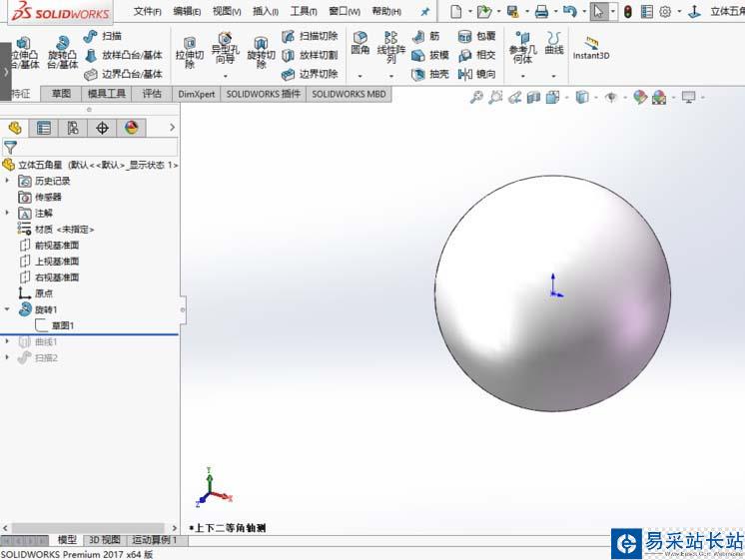Open the 异型孔向导 hole wizard
This screenshot has width=745, height=560.
226,49
